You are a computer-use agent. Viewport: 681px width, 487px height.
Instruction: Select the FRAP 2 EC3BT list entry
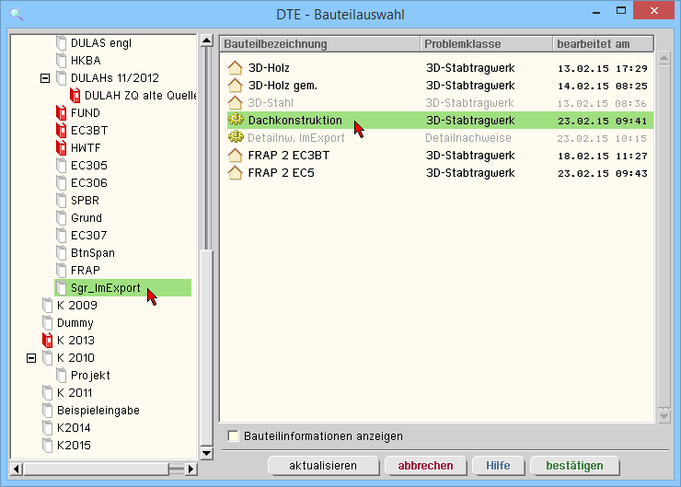pos(289,156)
